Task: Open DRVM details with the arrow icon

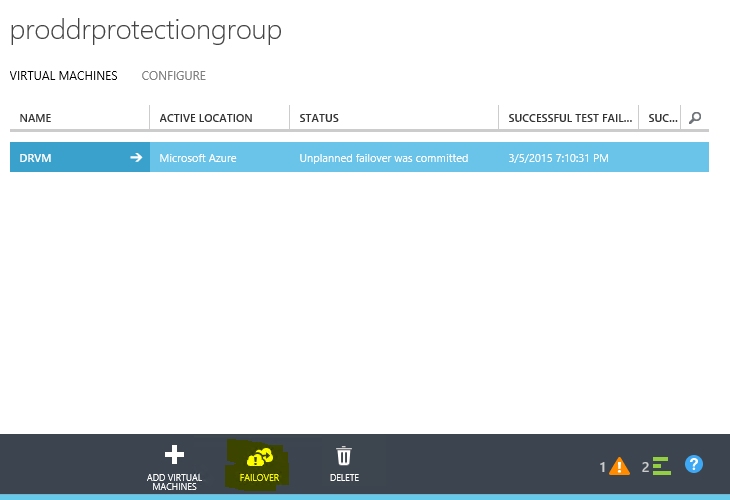Action: point(136,158)
